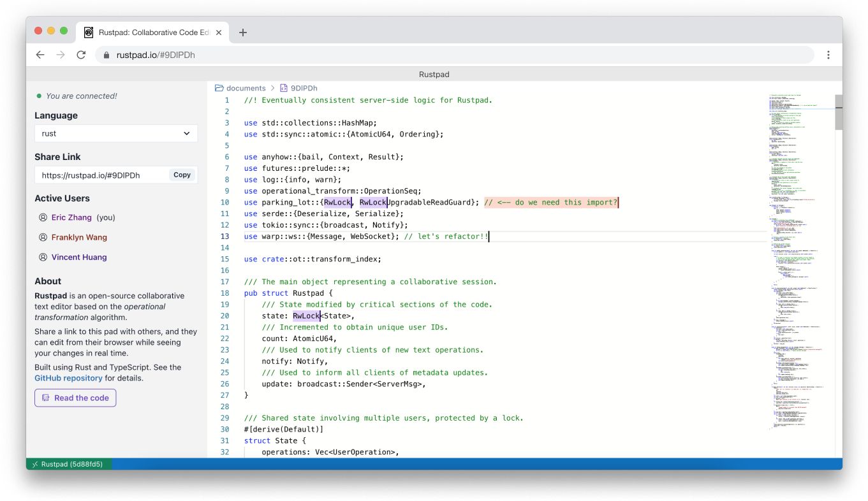This screenshot has height=501, width=868.
Task: Click the Rustpad favicon on the browser tab
Action: [x=87, y=32]
